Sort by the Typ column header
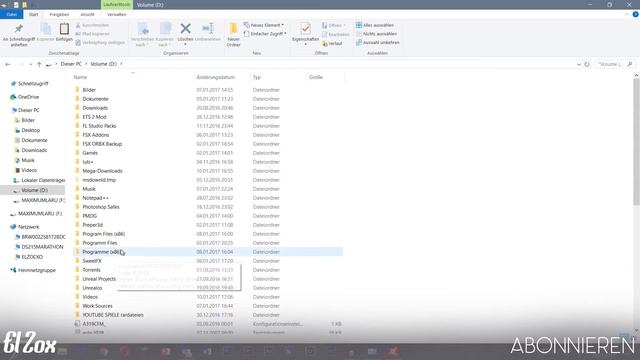The height and width of the screenshot is (360, 640). pos(257,77)
